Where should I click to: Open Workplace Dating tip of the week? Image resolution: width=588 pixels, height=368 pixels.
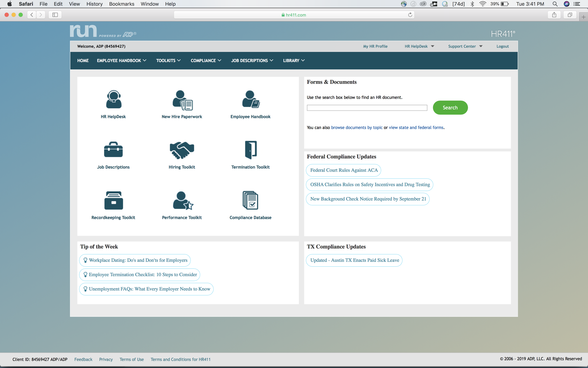135,260
